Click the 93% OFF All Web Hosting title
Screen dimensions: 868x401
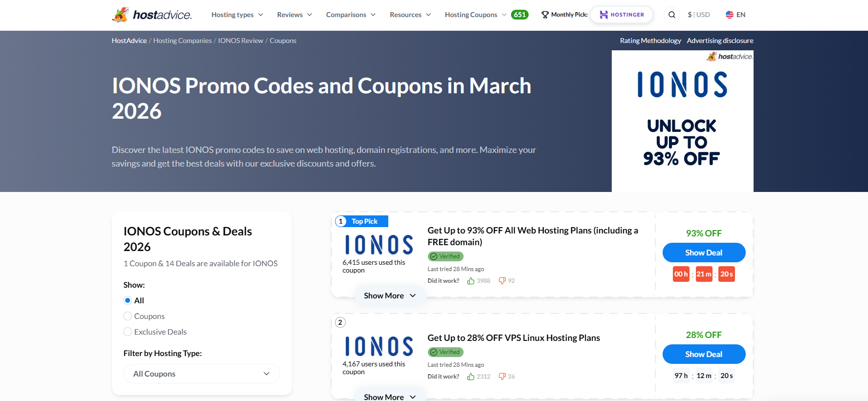tap(533, 236)
